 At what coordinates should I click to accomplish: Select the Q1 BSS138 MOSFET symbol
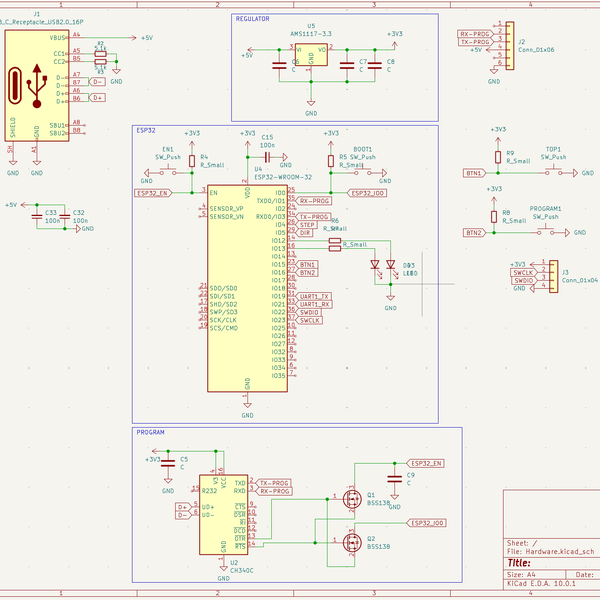pos(352,499)
